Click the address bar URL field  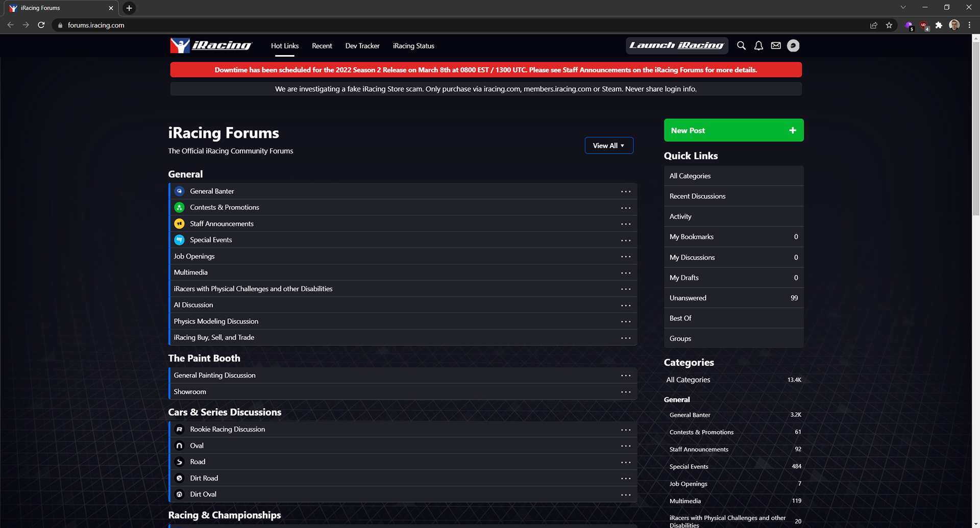click(x=459, y=25)
